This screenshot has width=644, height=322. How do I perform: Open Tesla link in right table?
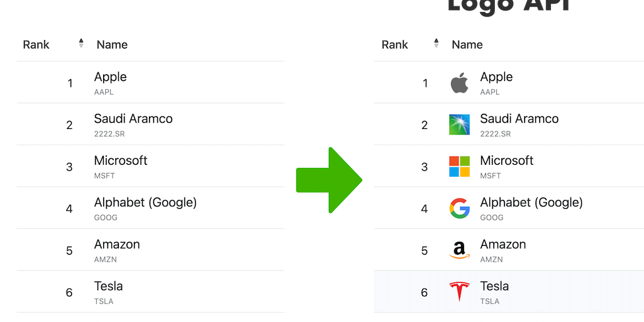[x=494, y=286]
